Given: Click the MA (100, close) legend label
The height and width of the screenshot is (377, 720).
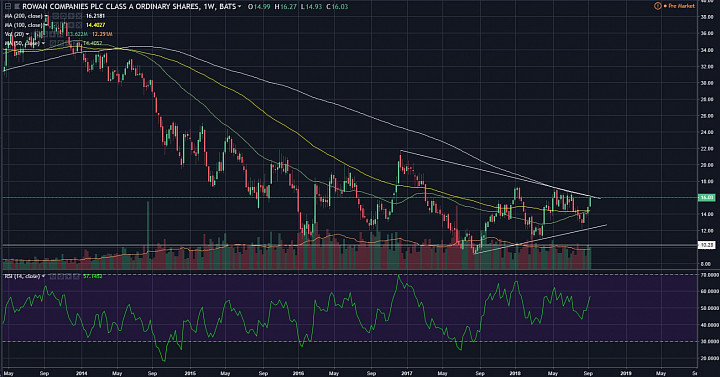Looking at the screenshot, I should (23, 25).
